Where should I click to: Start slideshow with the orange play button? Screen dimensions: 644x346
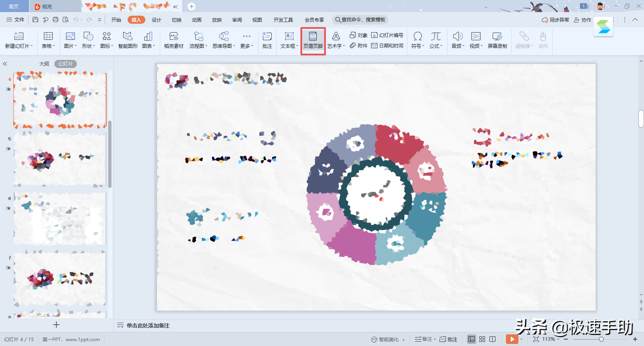pos(512,339)
